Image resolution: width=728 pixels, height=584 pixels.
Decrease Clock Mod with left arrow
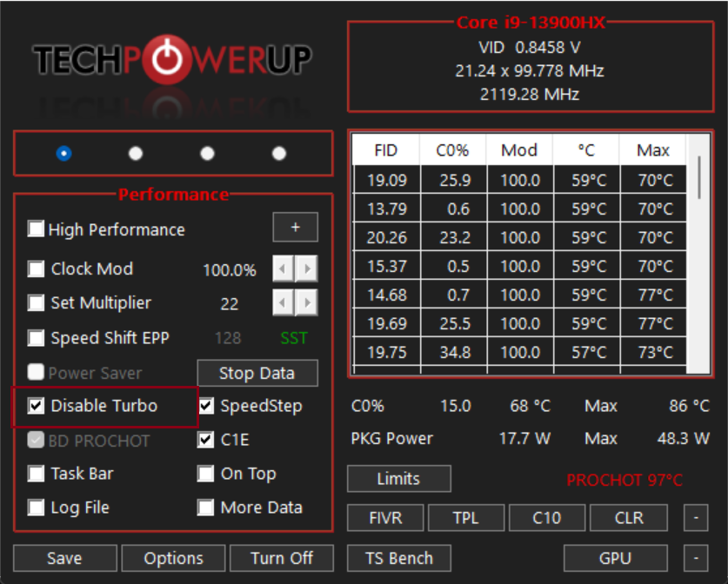tap(283, 269)
